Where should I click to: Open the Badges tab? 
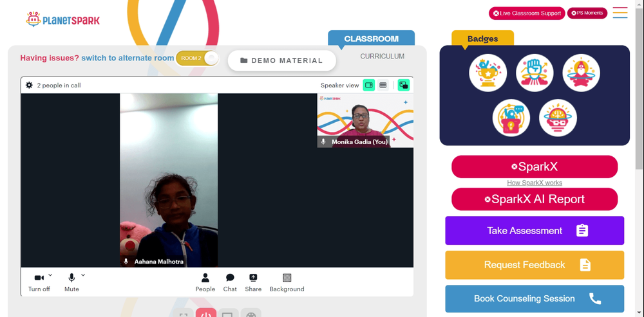tap(482, 39)
